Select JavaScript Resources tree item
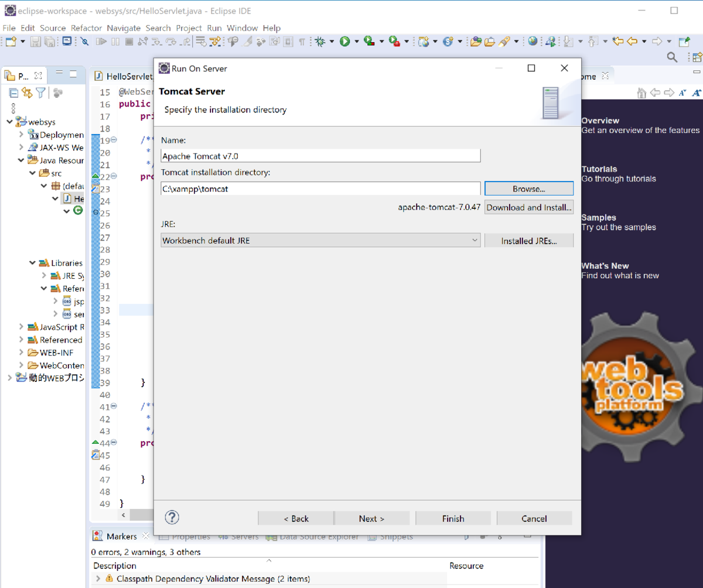The width and height of the screenshot is (703, 588). pyautogui.click(x=56, y=327)
